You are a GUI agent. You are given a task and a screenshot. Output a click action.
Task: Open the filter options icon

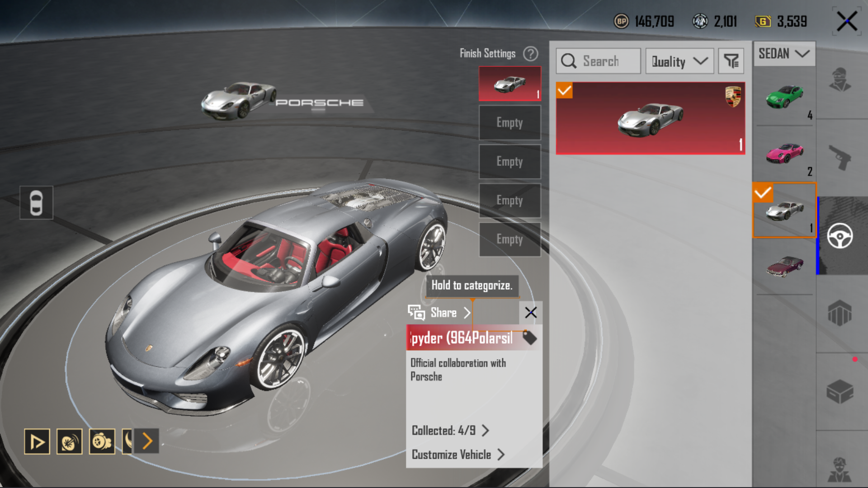pyautogui.click(x=731, y=61)
